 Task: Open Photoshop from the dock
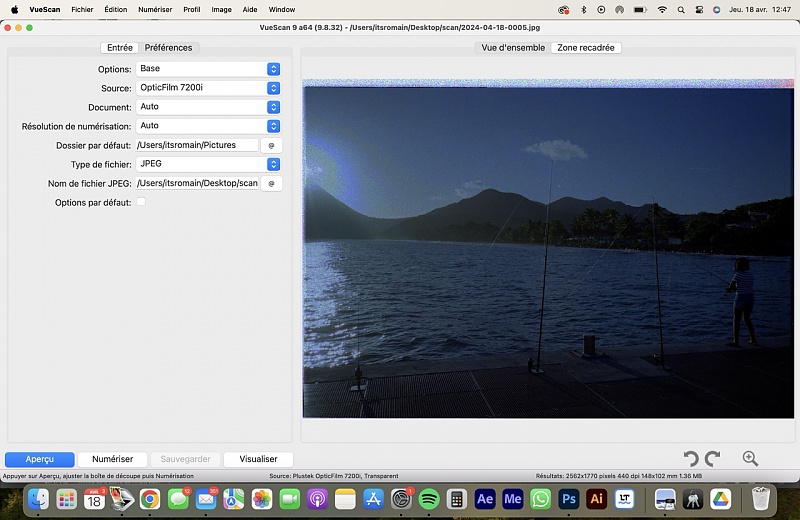click(x=569, y=498)
